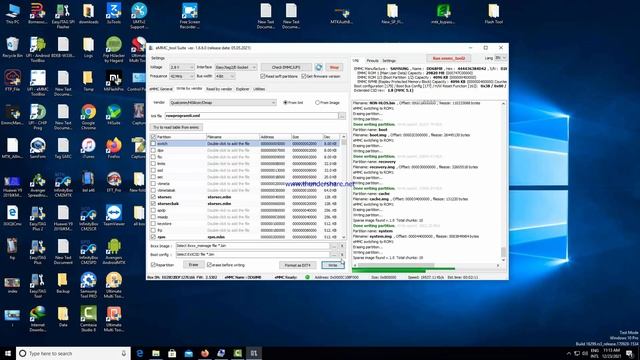Open File Explorer from taskbar
This screenshot has width=640, height=360.
tap(156, 353)
